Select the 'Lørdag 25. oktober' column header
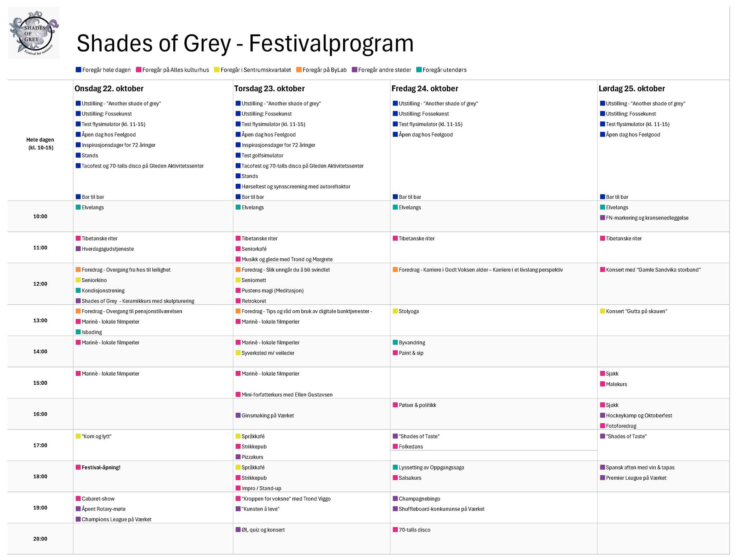This screenshot has width=735, height=560. [632, 89]
